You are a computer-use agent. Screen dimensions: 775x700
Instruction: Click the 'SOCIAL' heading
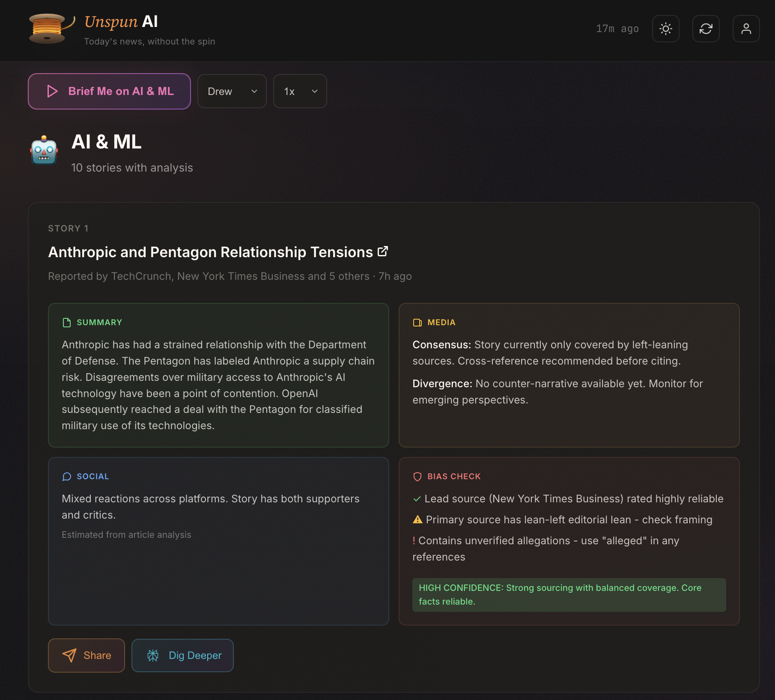click(x=93, y=477)
